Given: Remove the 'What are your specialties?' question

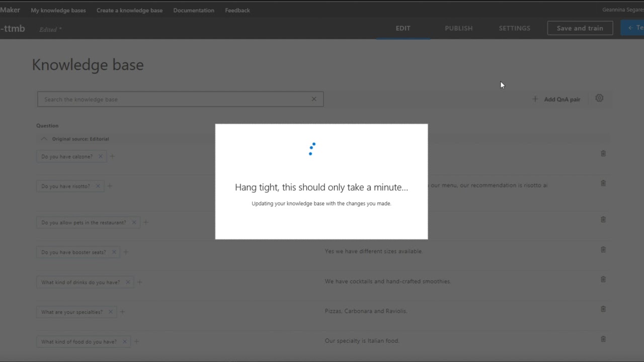Looking at the screenshot, I should pyautogui.click(x=110, y=312).
